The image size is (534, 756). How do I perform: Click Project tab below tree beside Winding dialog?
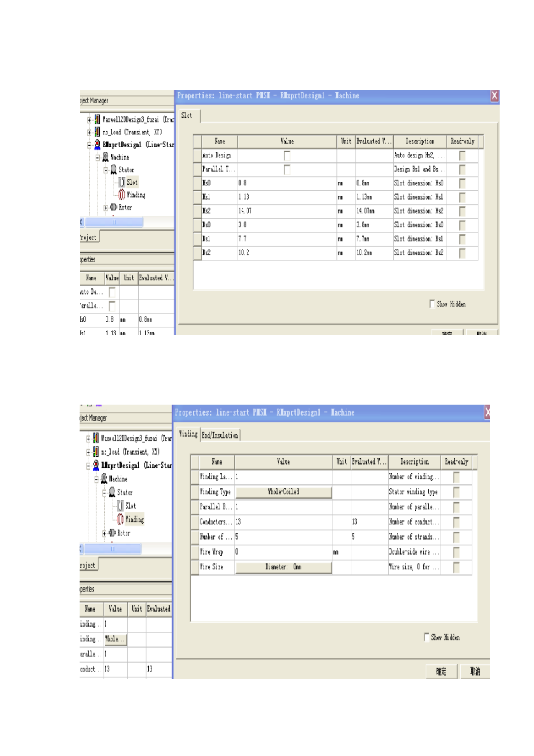[x=88, y=565]
